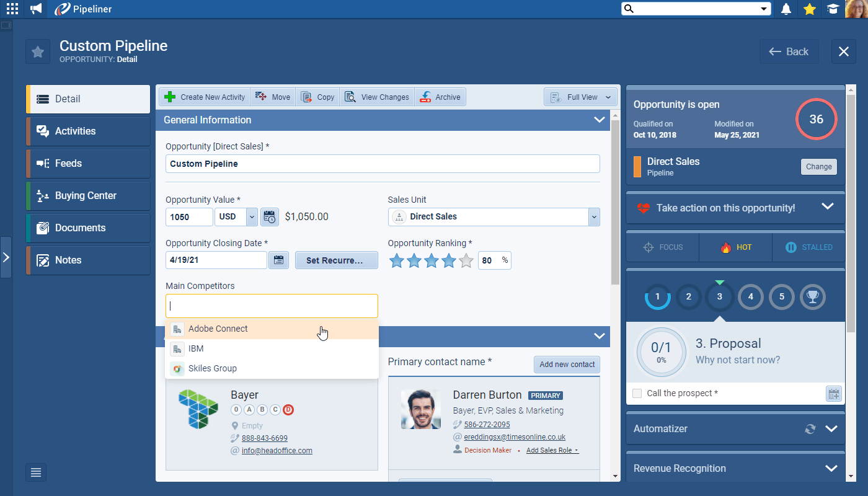Click the Create New Activity icon
Screen dimensions: 868x496
[x=170, y=97]
